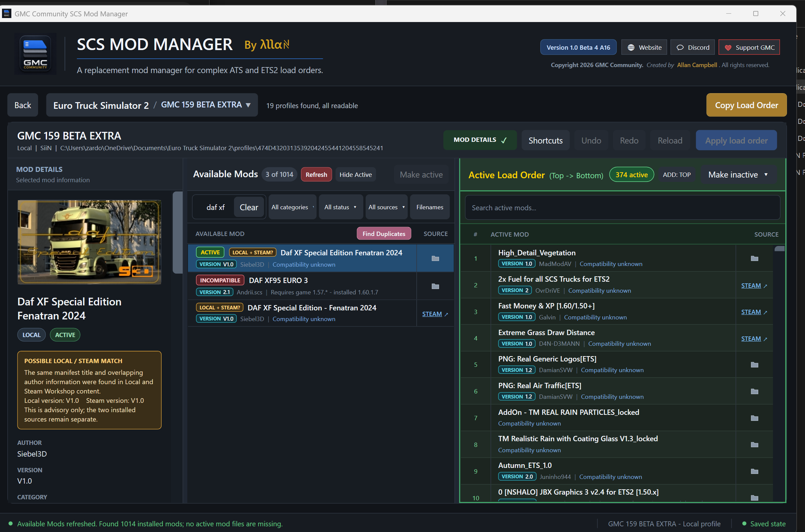Click Support GMC heart button
This screenshot has width=805, height=532.
coord(749,47)
